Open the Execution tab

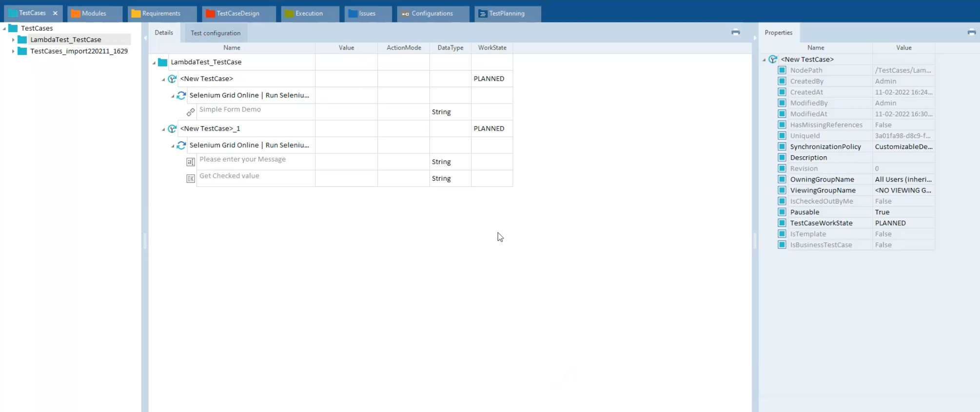click(309, 14)
